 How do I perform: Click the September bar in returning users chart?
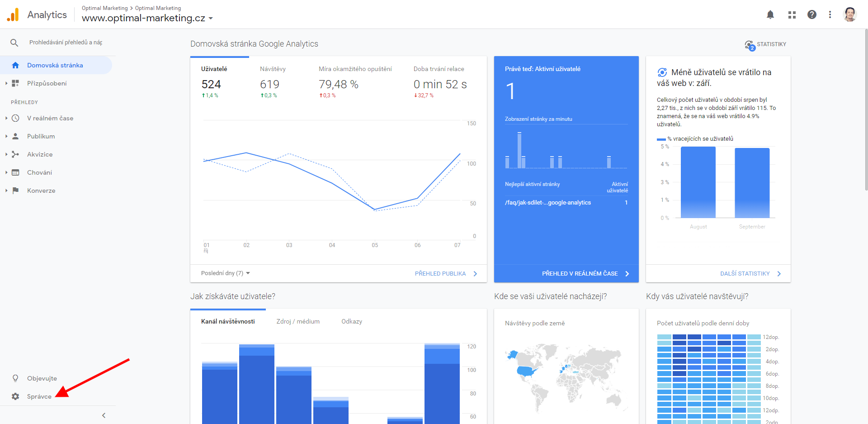coord(752,183)
